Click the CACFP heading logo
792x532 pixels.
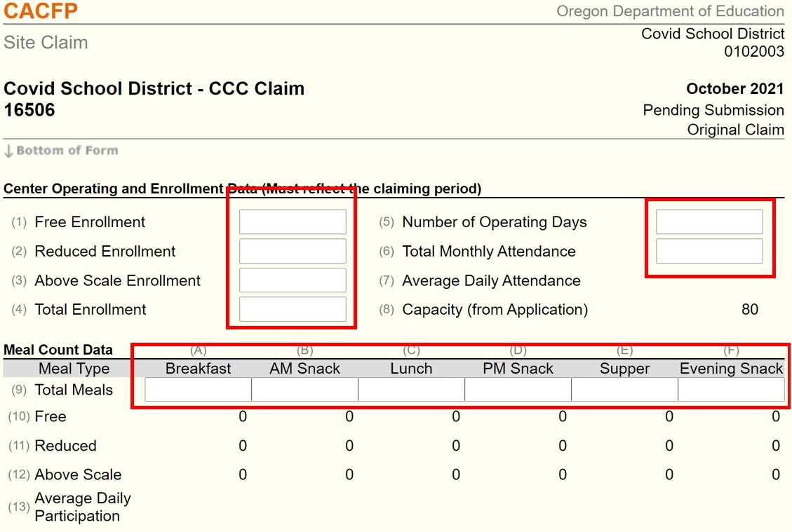tap(40, 11)
